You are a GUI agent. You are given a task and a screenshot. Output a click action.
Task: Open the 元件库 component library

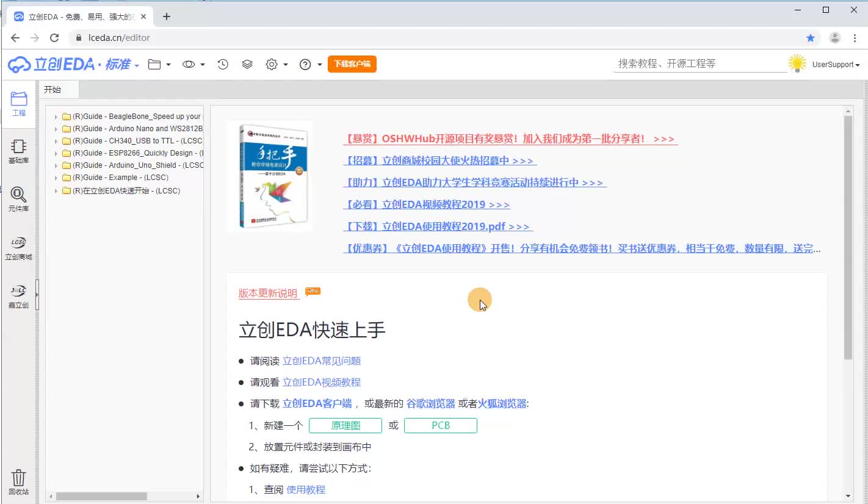(x=18, y=200)
